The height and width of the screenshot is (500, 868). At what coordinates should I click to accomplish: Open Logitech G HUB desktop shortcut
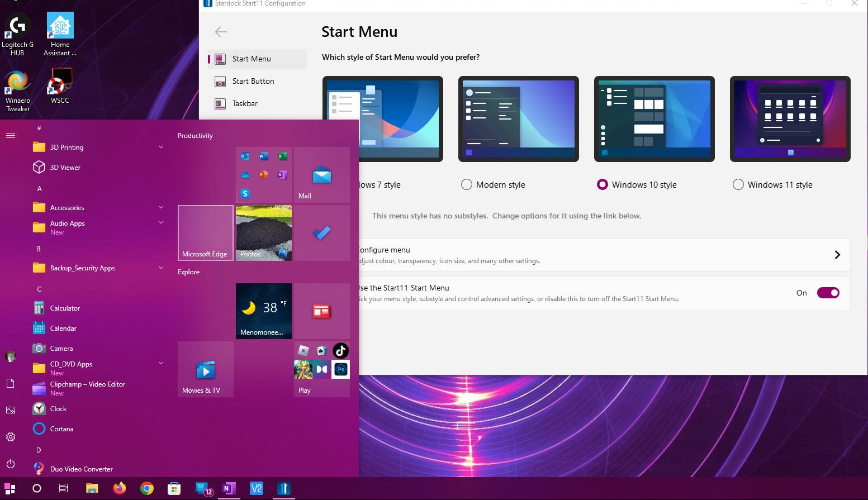(17, 35)
